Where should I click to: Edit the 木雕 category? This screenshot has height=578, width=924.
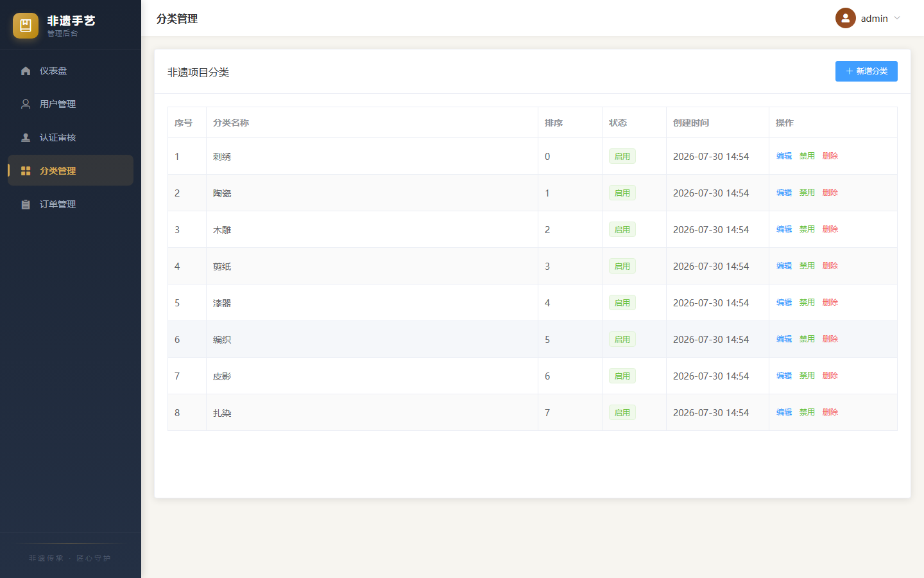point(784,229)
